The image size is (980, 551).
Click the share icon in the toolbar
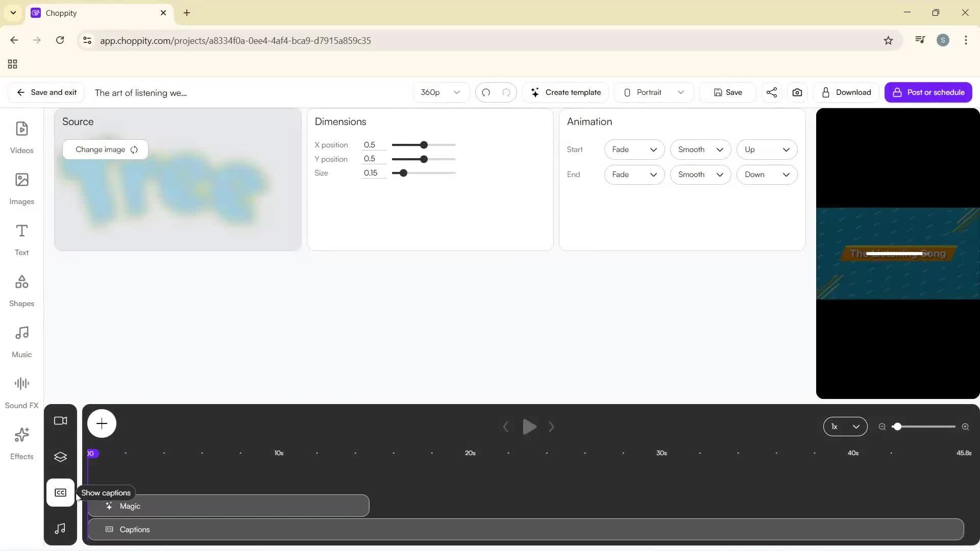tap(772, 92)
